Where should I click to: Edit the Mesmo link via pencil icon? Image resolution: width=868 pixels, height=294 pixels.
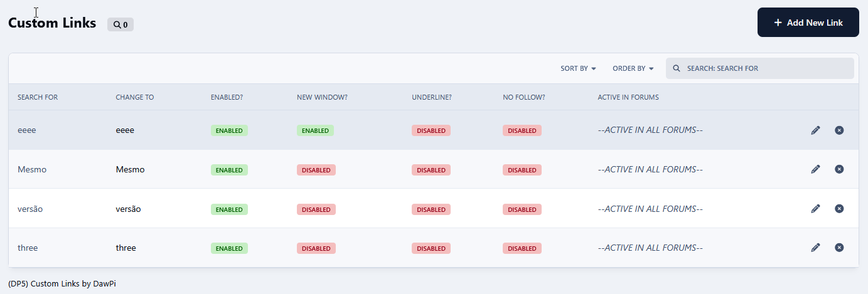coord(815,169)
